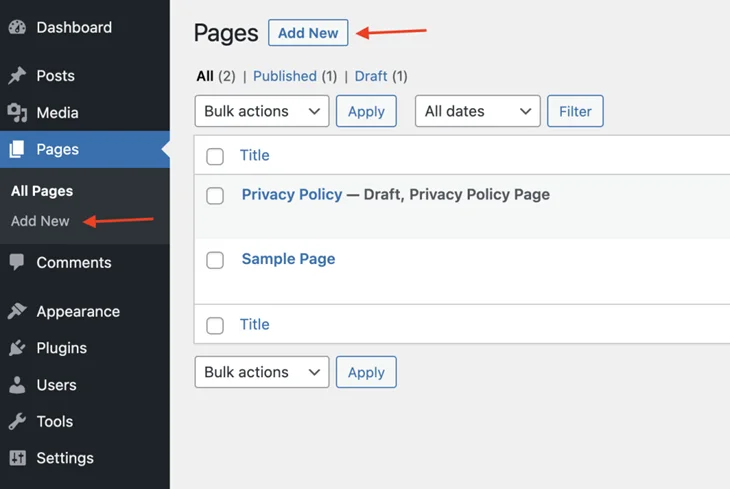Open Settings menu item
Screen dimensions: 730x489
click(85, 458)
